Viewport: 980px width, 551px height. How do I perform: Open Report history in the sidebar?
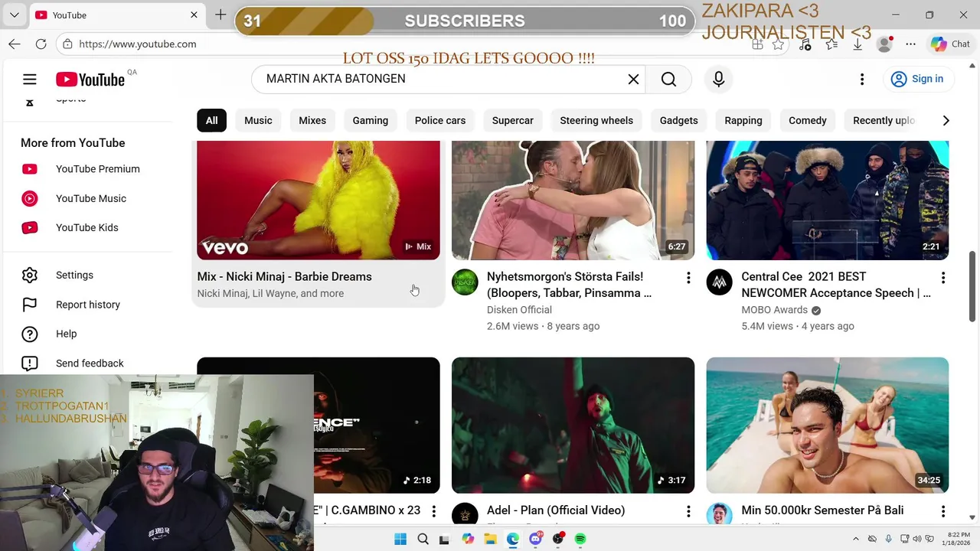[x=89, y=305]
